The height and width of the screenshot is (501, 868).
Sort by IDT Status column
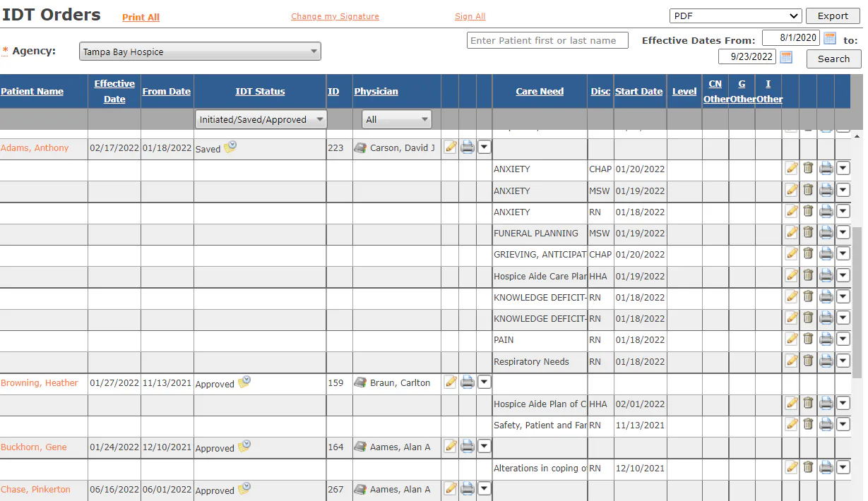point(260,92)
